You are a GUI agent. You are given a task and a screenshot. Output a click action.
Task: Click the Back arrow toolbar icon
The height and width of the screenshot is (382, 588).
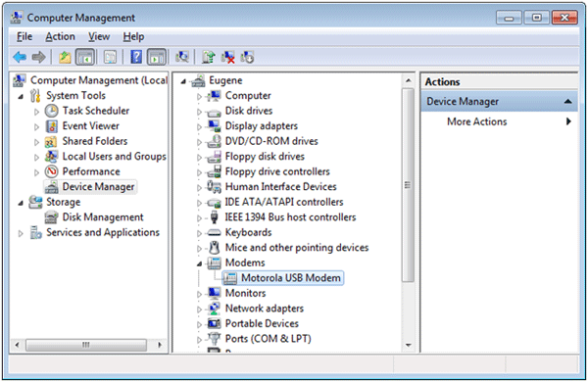[x=20, y=58]
